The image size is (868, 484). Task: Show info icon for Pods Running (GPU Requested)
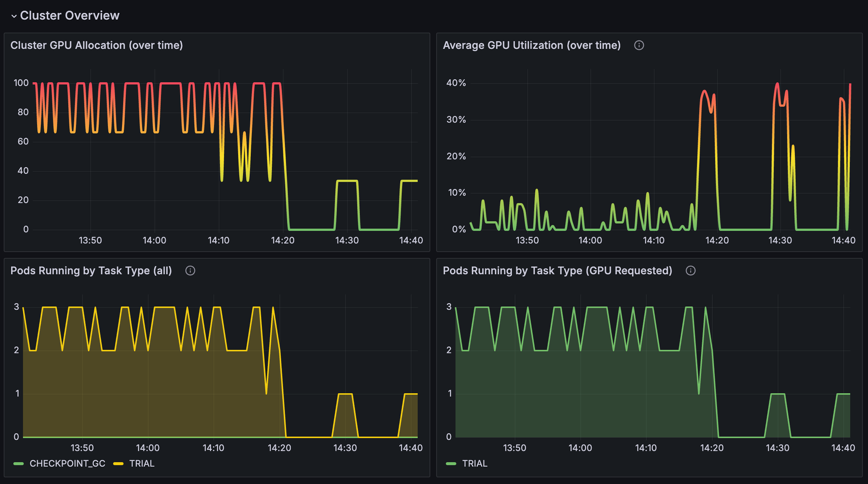click(690, 270)
